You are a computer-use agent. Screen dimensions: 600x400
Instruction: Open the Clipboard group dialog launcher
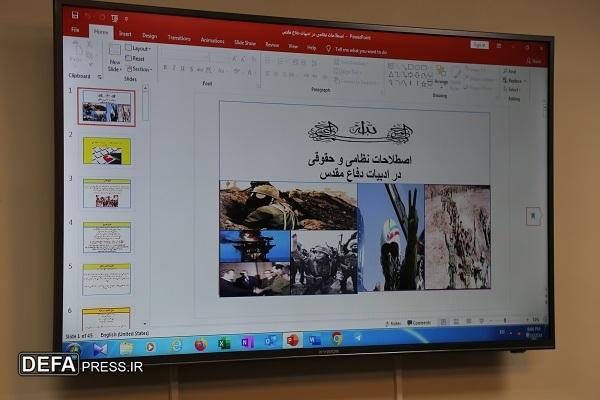pyautogui.click(x=100, y=77)
